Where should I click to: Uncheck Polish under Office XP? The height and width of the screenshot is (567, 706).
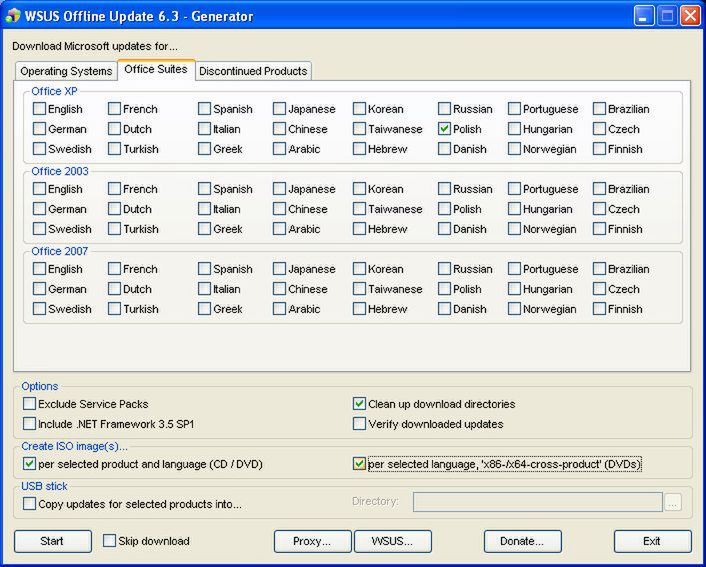coord(444,129)
